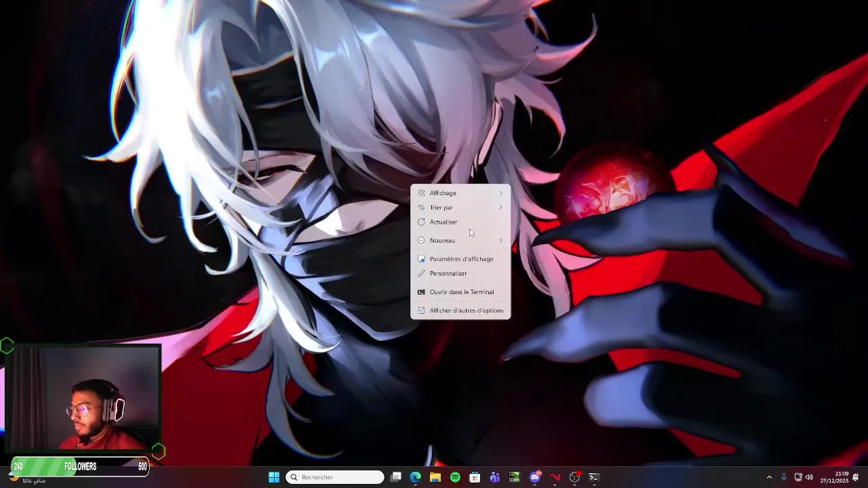Viewport: 868px width, 488px height.
Task: Open Spotify from the taskbar
Action: click(x=455, y=477)
